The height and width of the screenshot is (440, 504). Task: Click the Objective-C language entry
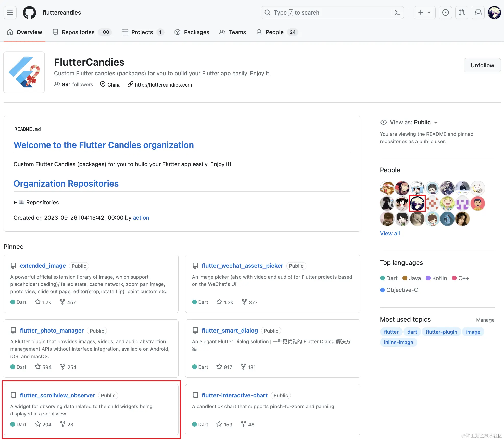tap(399, 290)
